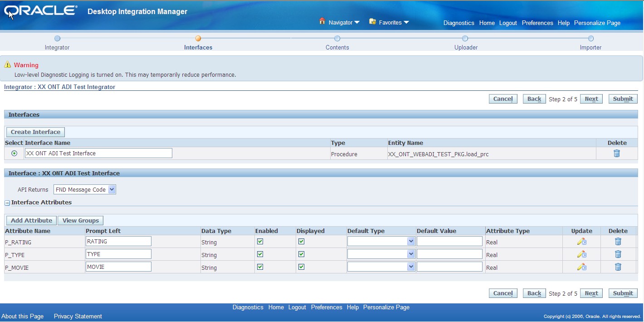Click the Add Attribute button

click(31, 220)
